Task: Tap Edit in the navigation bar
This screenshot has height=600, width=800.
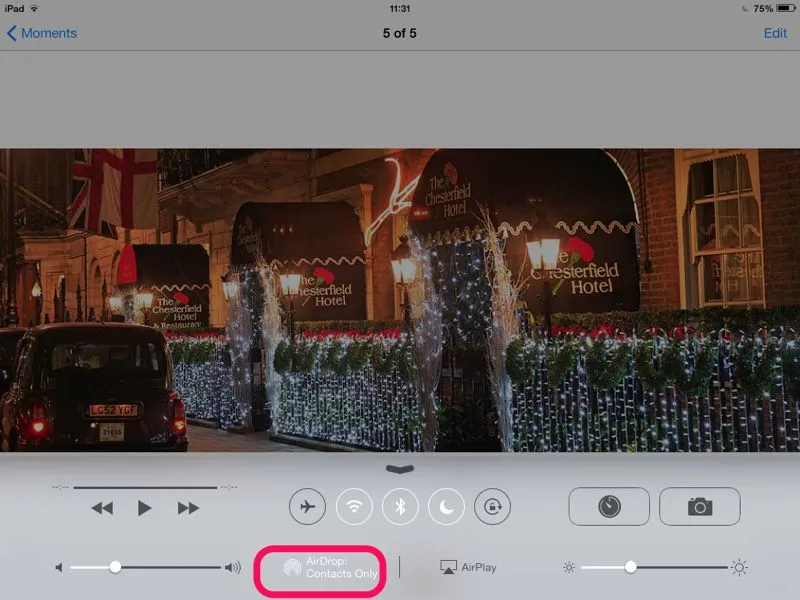Action: (775, 33)
